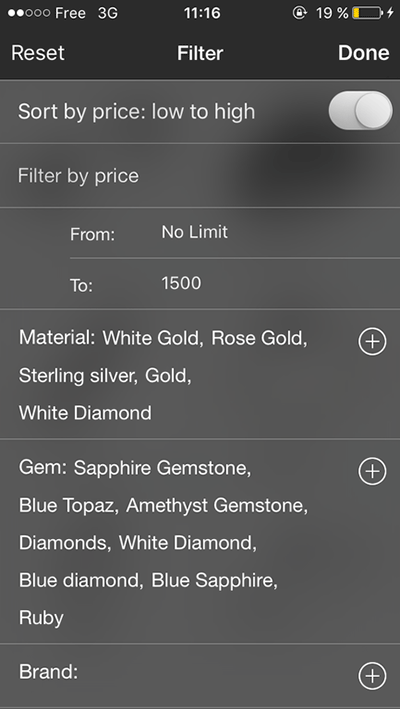400x709 pixels.
Task: Tap the Filter by price label
Action: (78, 176)
